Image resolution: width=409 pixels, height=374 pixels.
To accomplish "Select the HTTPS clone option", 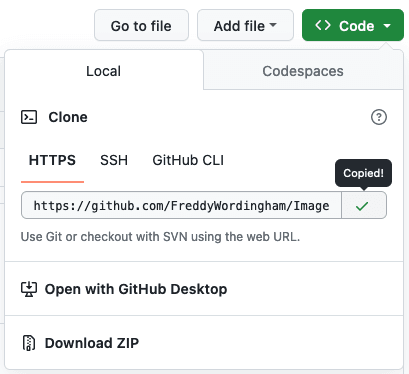I will (x=52, y=160).
